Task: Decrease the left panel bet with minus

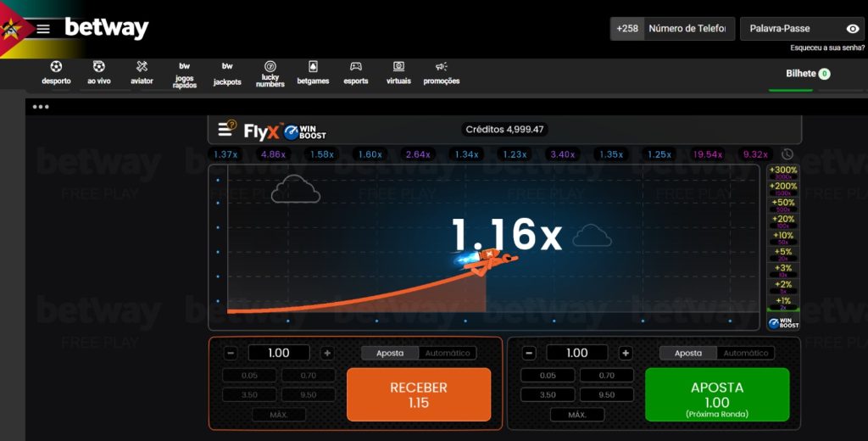Action: point(231,353)
